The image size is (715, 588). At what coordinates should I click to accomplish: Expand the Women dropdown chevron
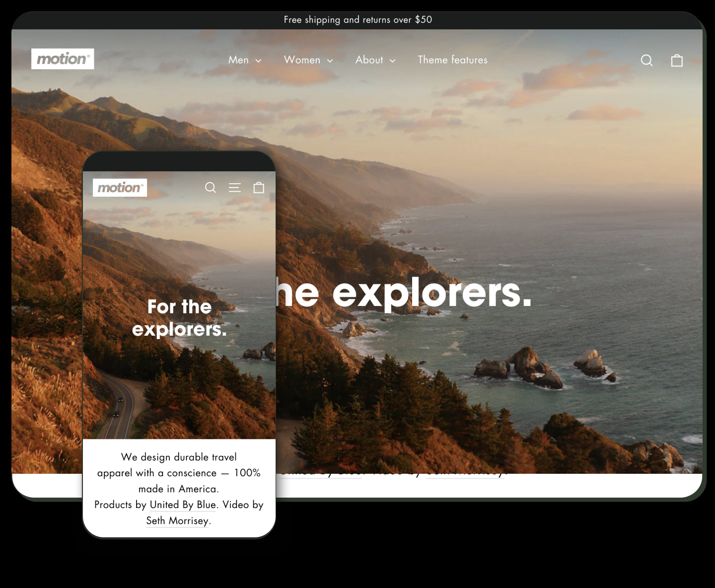pos(330,61)
